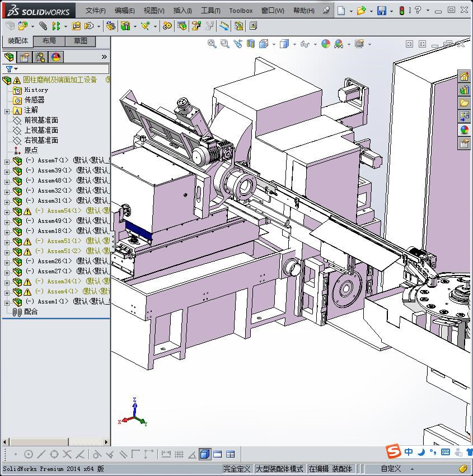The width and height of the screenshot is (473, 476).
Task: Select the 前视基准面 plane item
Action: [x=41, y=120]
